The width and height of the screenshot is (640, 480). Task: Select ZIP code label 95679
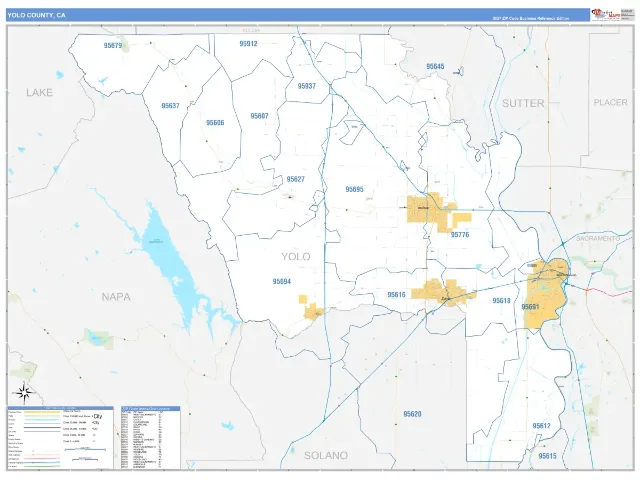pos(113,45)
